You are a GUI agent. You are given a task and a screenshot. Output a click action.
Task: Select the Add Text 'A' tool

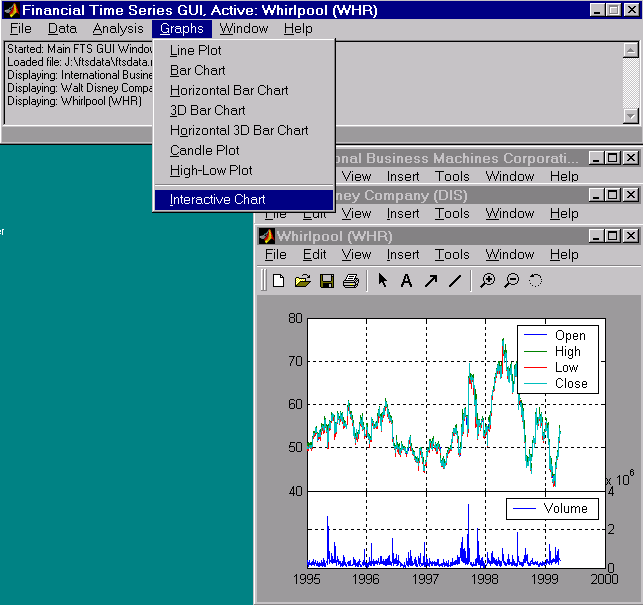tap(406, 281)
